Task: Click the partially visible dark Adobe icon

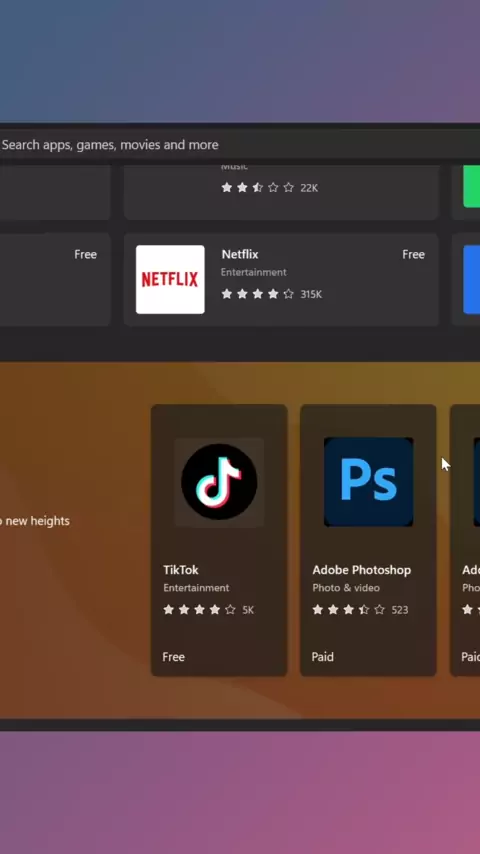Action: point(476,482)
